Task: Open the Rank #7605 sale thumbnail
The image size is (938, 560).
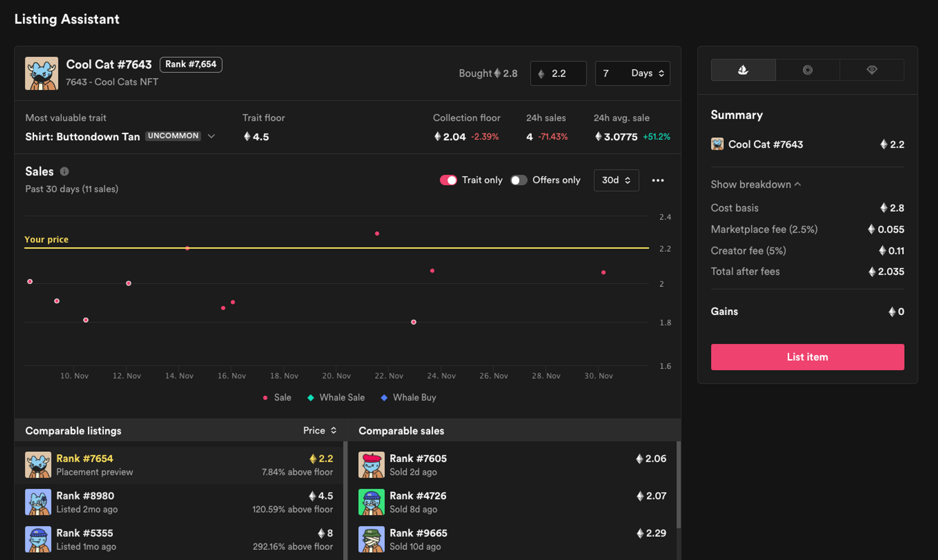Action: click(x=371, y=465)
